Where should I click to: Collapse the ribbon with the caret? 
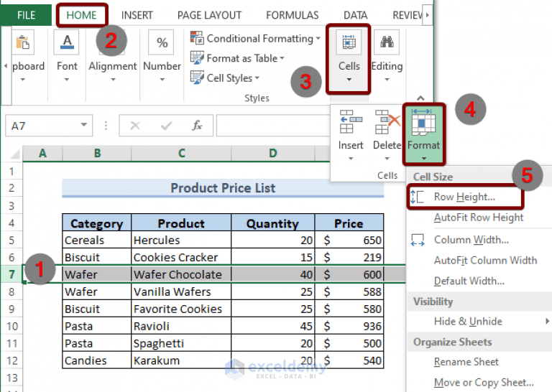click(x=420, y=98)
